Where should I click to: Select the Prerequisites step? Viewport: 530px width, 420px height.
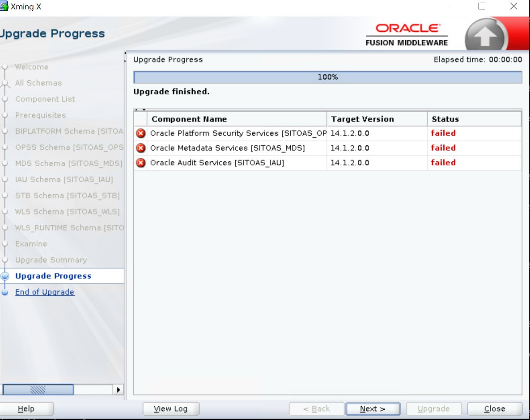pos(41,115)
